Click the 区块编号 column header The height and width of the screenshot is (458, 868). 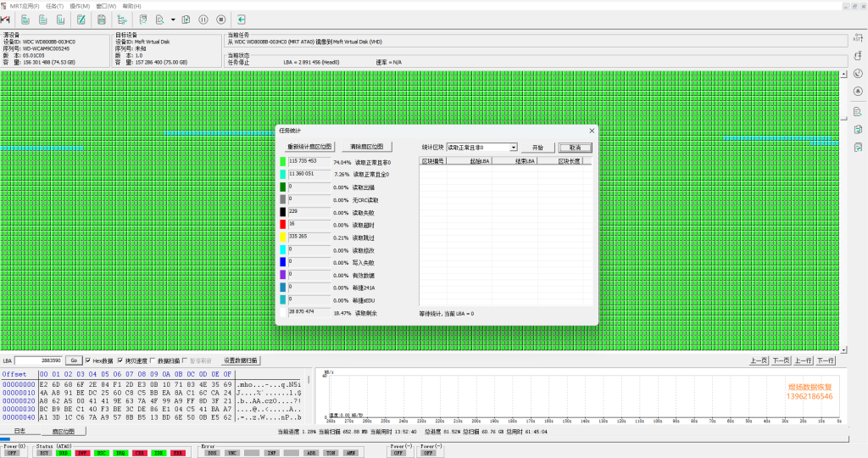[x=433, y=161]
